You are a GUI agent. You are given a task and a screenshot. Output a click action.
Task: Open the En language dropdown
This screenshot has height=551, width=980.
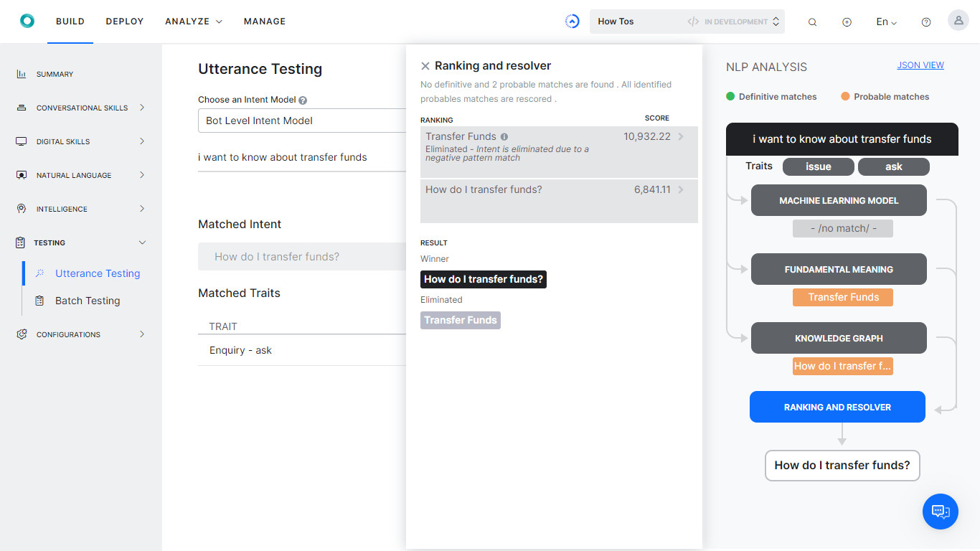pyautogui.click(x=886, y=22)
